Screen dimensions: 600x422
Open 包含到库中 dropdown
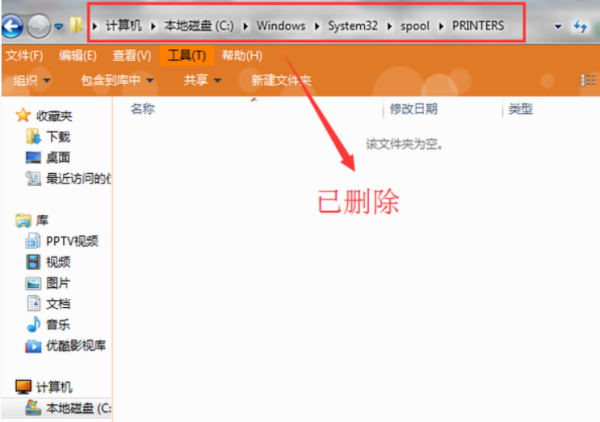click(117, 80)
